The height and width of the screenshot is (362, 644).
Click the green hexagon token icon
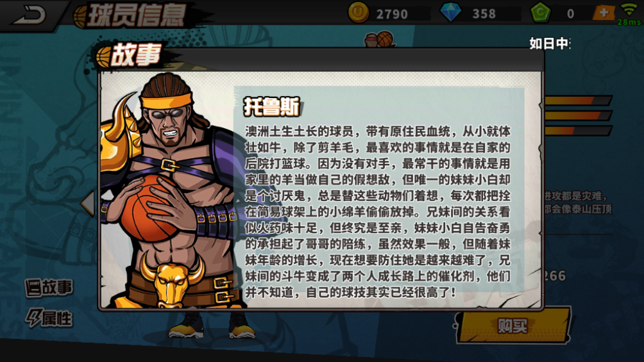coord(541,13)
